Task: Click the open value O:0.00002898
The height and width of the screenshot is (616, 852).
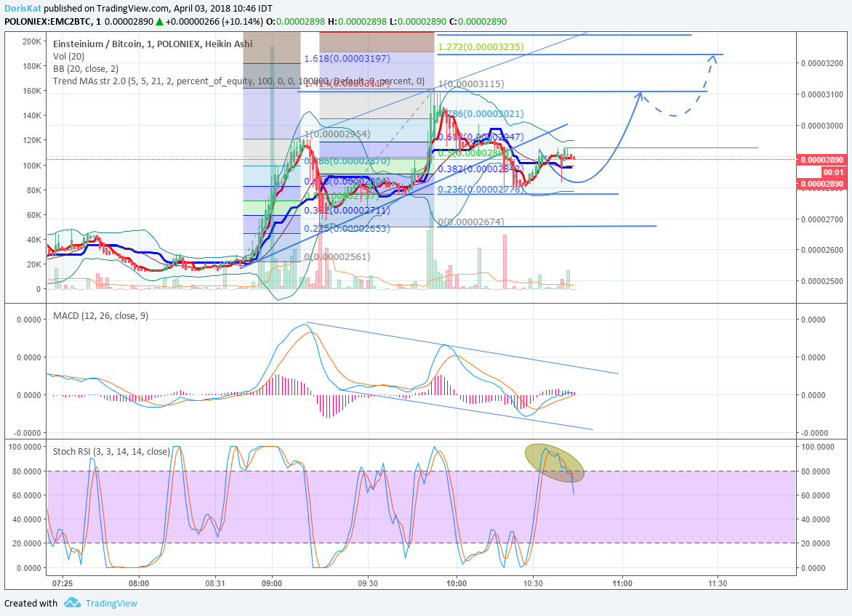Action: coord(295,22)
